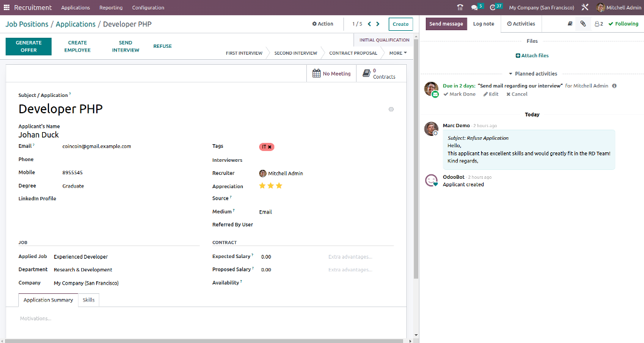Collapse the Planned activities section
The width and height of the screenshot is (644, 343).
[x=532, y=74]
